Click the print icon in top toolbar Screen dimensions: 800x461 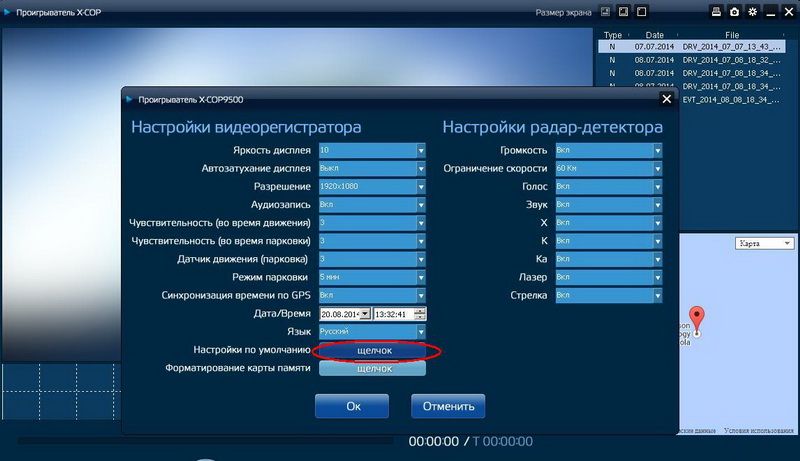pyautogui.click(x=716, y=12)
